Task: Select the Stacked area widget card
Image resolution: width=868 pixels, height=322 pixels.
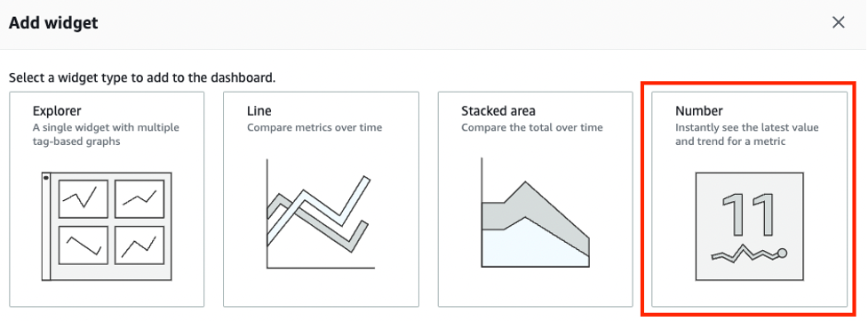Action: tap(536, 199)
